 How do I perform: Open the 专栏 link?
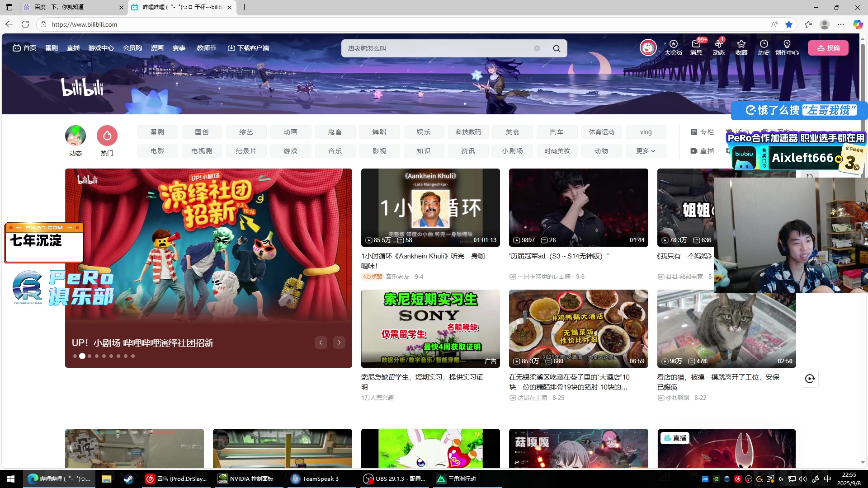(x=703, y=132)
